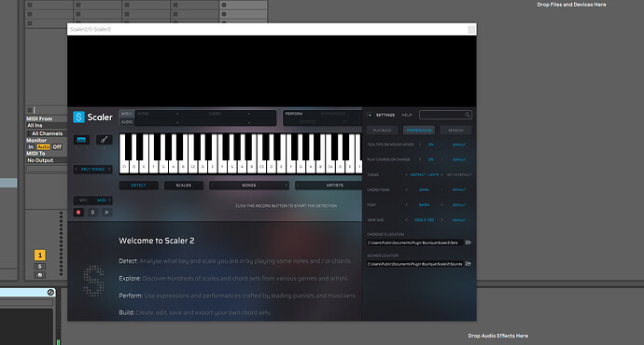Click left arrow for Theme setting
644x345 pixels.
(407, 174)
